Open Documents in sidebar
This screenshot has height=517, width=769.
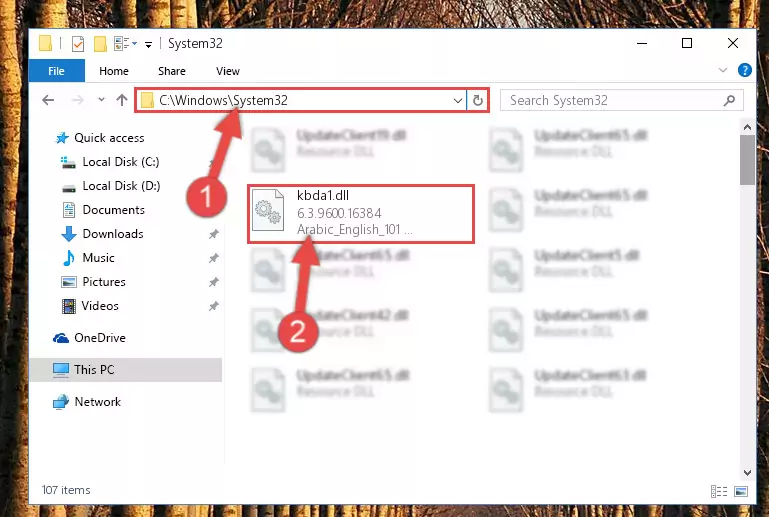point(103,210)
